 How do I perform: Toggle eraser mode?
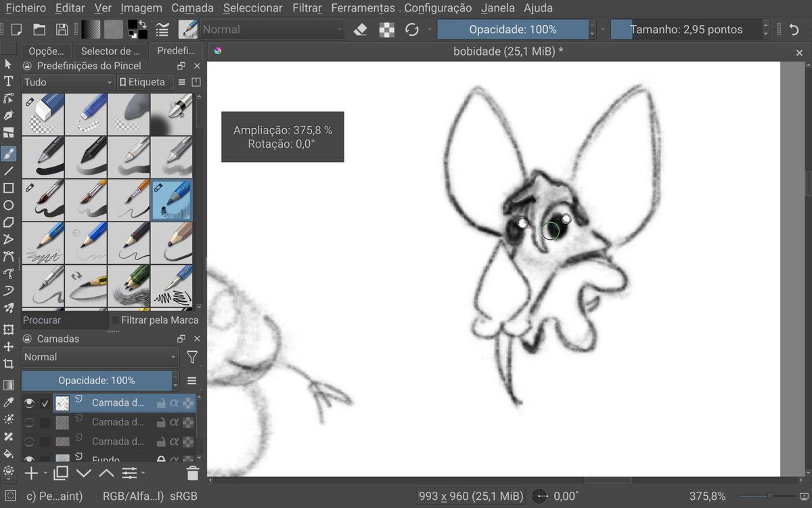(361, 29)
